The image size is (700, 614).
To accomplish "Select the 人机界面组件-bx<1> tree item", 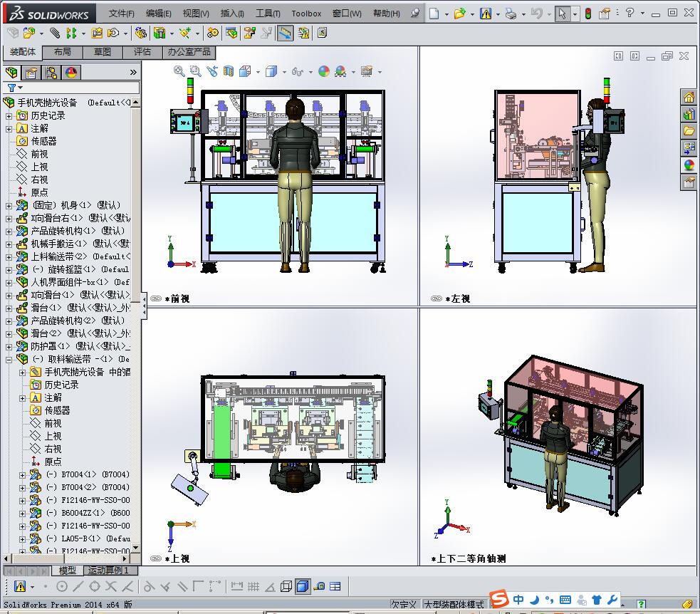I will tap(80, 282).
